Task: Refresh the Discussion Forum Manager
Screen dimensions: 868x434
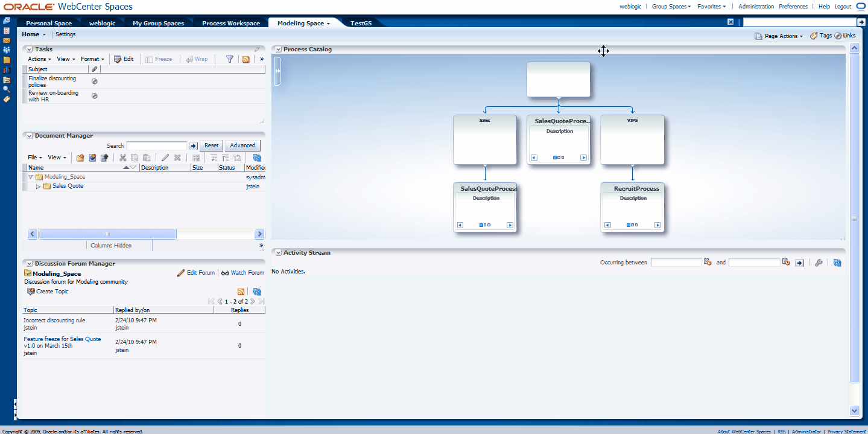Action: click(x=257, y=292)
